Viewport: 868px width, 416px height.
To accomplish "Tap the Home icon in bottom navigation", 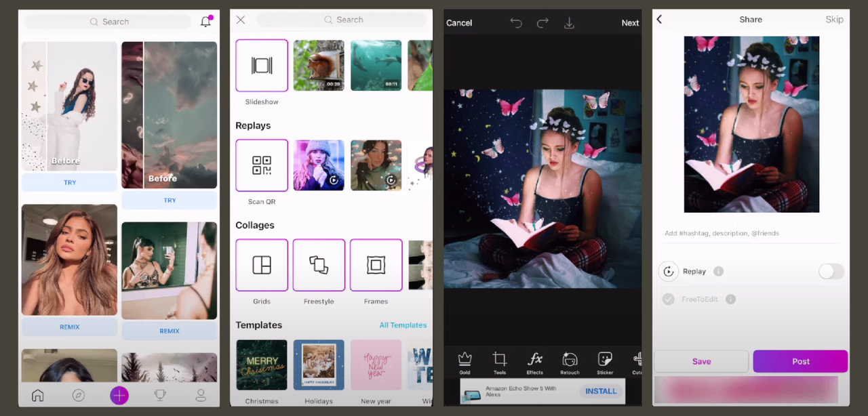I will point(38,395).
